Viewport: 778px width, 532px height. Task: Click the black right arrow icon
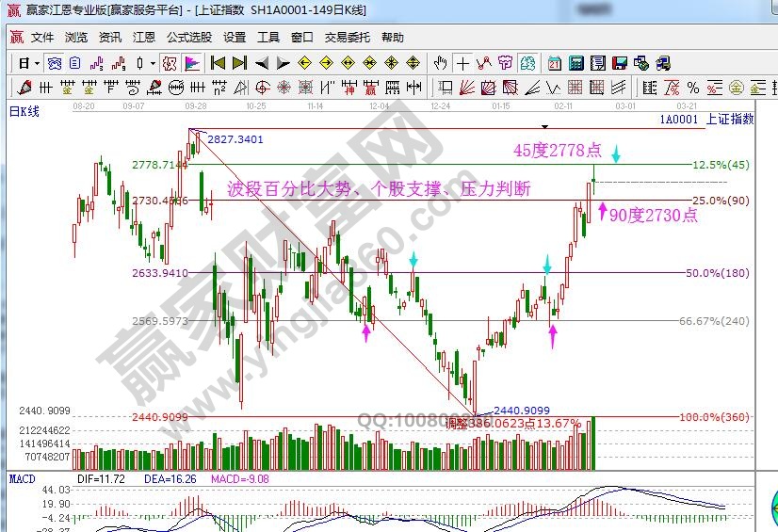[x=282, y=64]
